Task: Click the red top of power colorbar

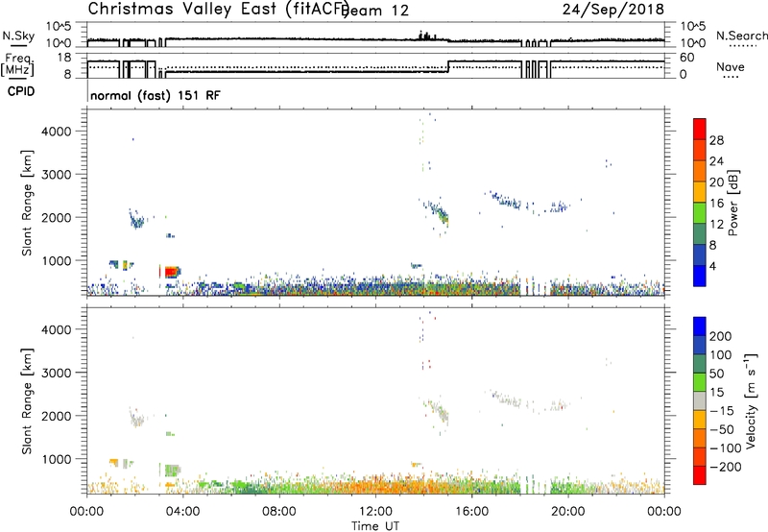Action: (700, 129)
